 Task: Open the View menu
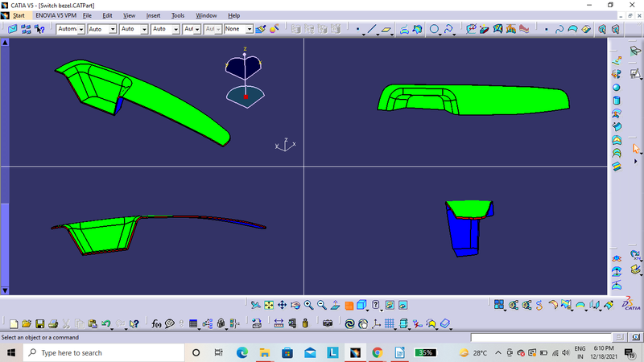tap(129, 15)
